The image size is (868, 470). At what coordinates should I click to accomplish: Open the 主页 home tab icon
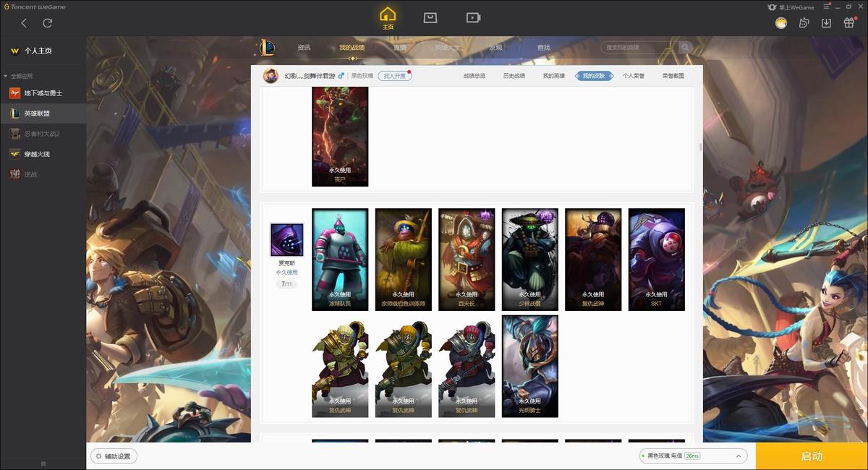pyautogui.click(x=388, y=18)
